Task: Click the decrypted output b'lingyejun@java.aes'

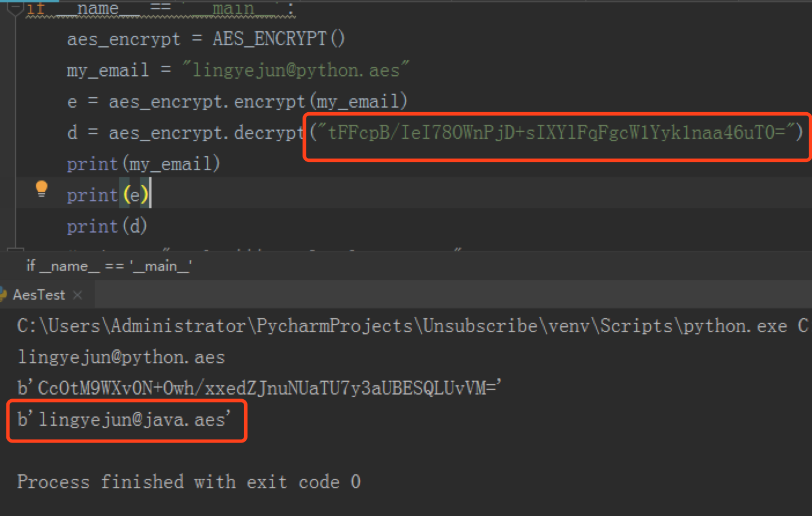Action: coord(124,419)
